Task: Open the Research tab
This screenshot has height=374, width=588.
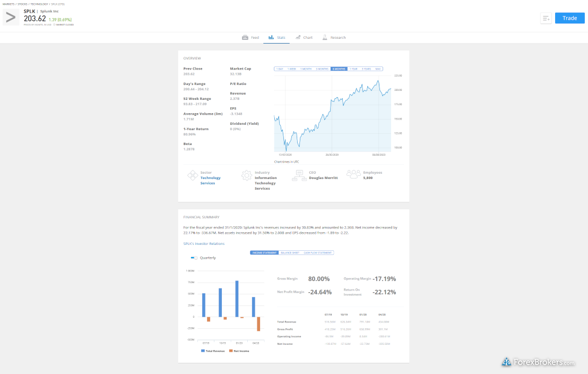Action: 334,38
